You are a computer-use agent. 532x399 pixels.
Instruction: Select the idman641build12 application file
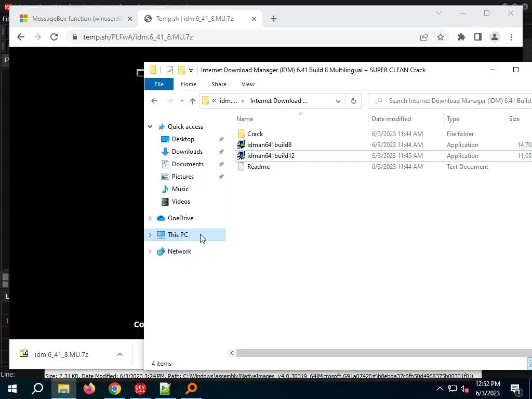point(271,156)
